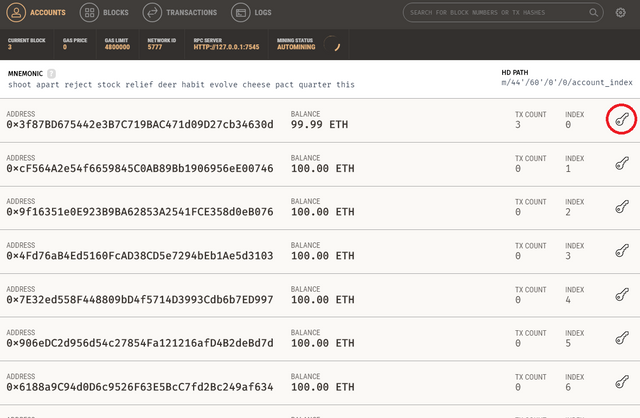This screenshot has height=418, width=640.
Task: Click the Accounts person icon
Action: point(16,13)
